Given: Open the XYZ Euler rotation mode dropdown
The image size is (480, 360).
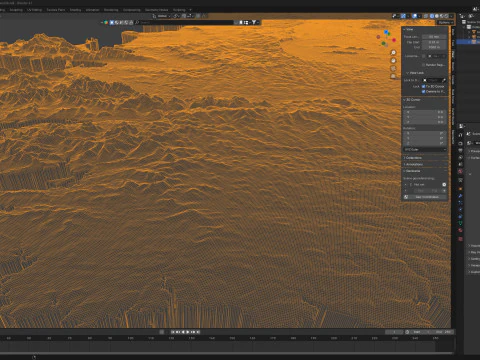Looking at the screenshot, I should pyautogui.click(x=425, y=149).
